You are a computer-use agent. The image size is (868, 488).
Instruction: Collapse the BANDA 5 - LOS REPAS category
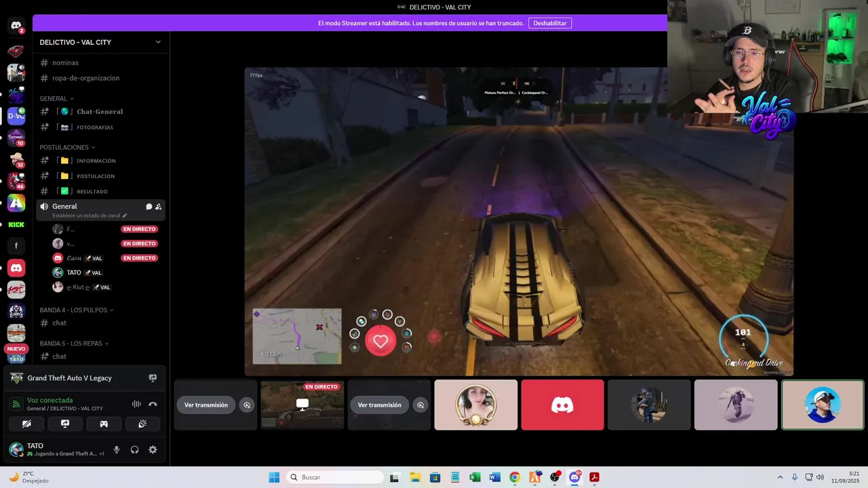(74, 344)
